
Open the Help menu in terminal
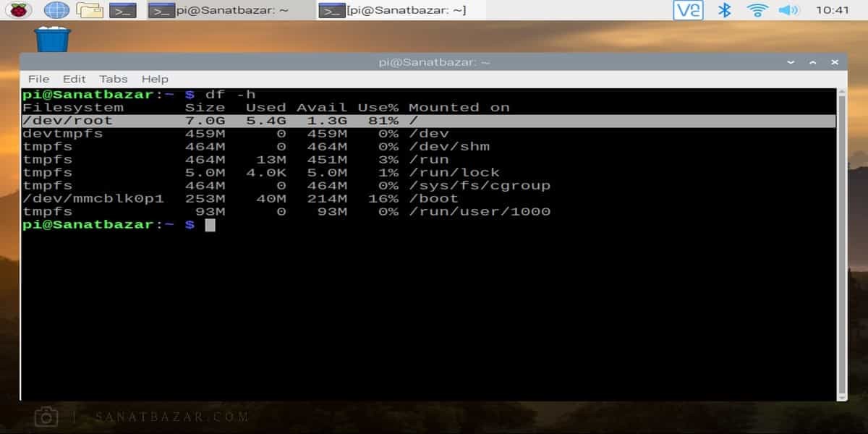(x=155, y=79)
